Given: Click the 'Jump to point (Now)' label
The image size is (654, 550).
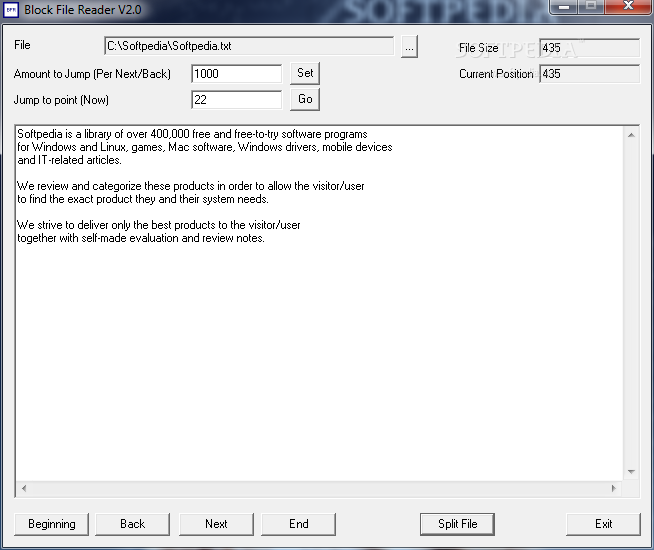Looking at the screenshot, I should [61, 100].
